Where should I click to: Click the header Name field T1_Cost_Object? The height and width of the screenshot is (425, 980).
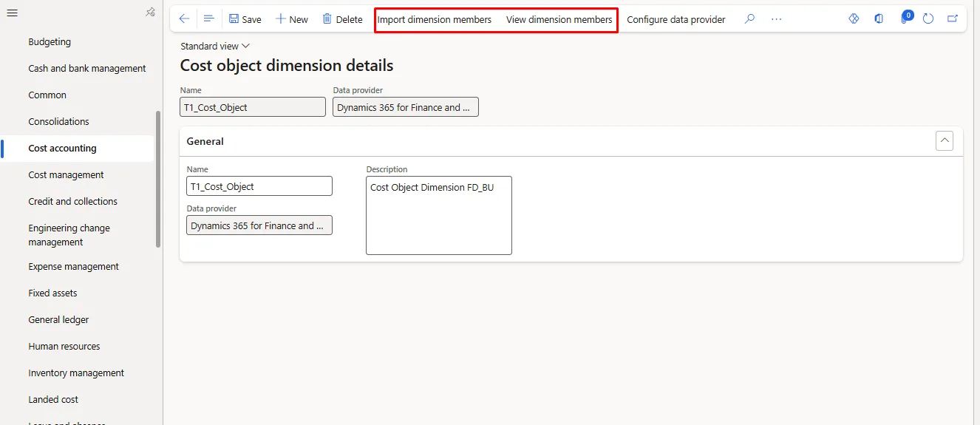point(253,107)
